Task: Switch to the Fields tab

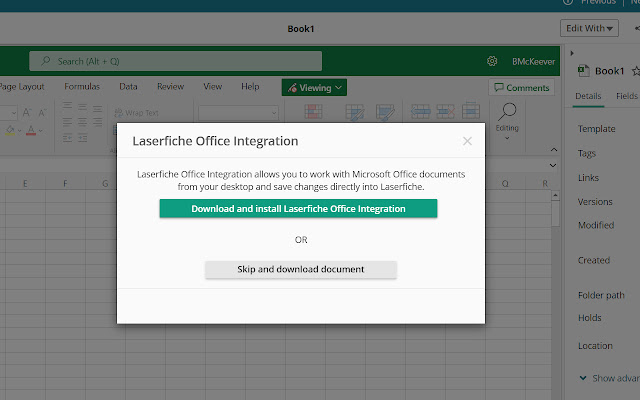Action: (x=627, y=97)
